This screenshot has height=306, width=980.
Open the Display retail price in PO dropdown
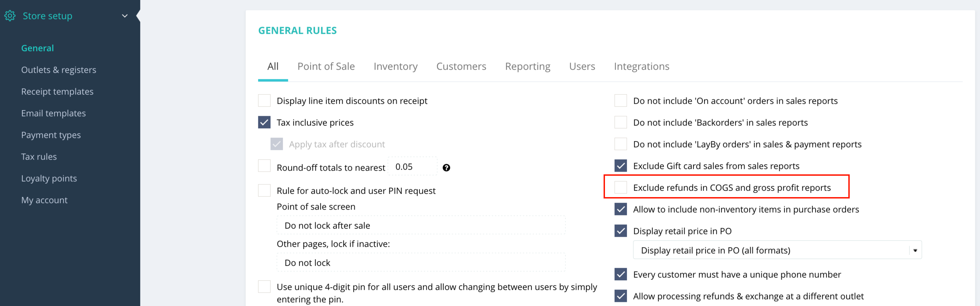(x=777, y=250)
